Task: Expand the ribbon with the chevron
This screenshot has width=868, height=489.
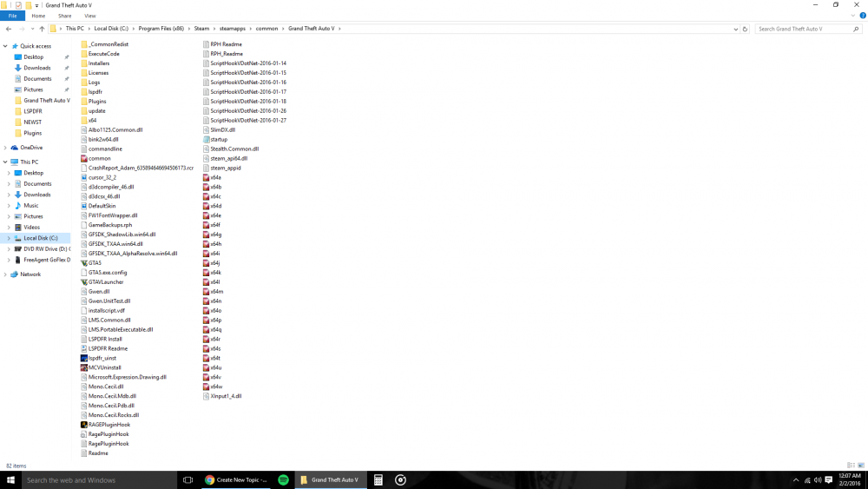Action: click(x=853, y=16)
